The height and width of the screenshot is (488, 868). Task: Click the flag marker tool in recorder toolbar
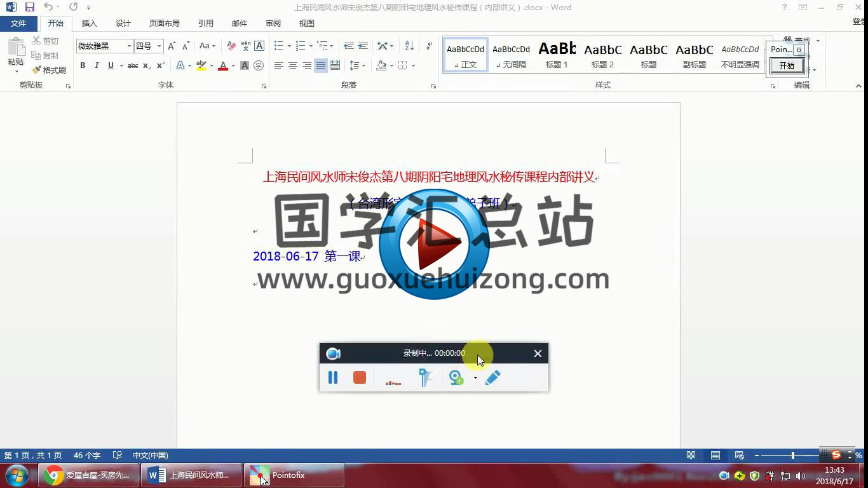pos(425,377)
